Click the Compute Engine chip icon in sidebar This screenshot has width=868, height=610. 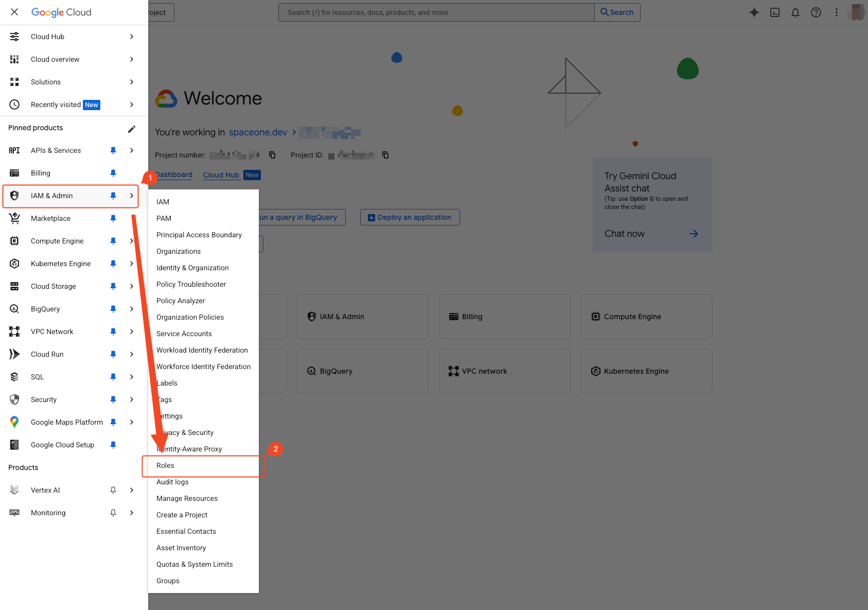(x=14, y=241)
